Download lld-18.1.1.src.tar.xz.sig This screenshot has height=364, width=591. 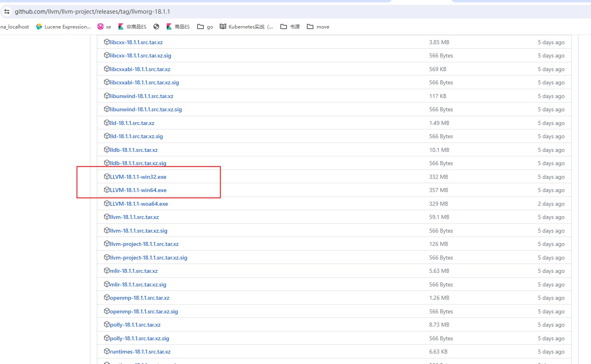click(x=137, y=136)
